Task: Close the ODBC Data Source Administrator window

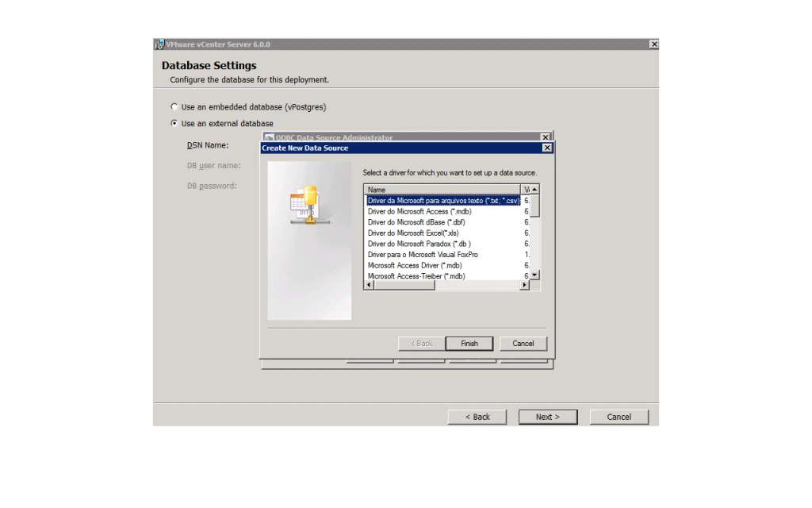Action: point(546,137)
